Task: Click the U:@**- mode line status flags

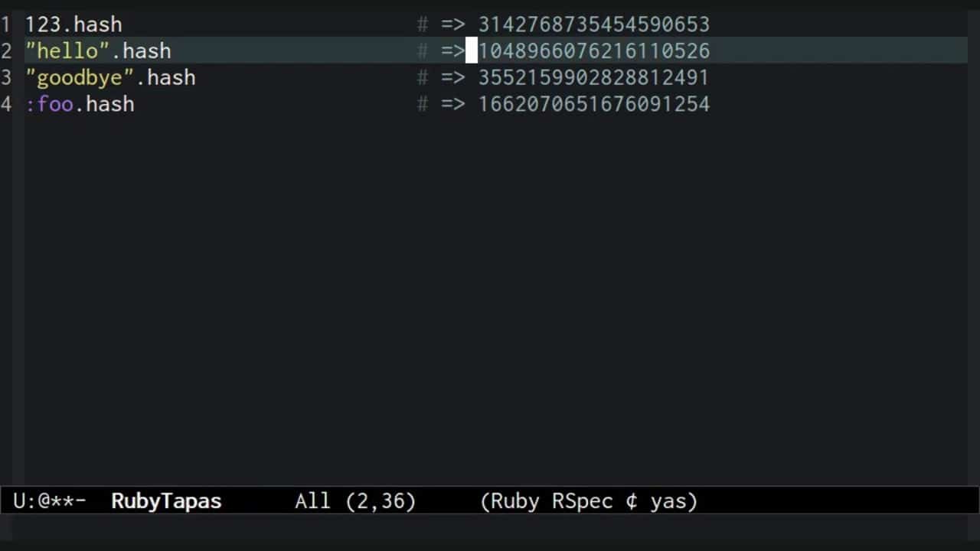Action: coord(49,501)
